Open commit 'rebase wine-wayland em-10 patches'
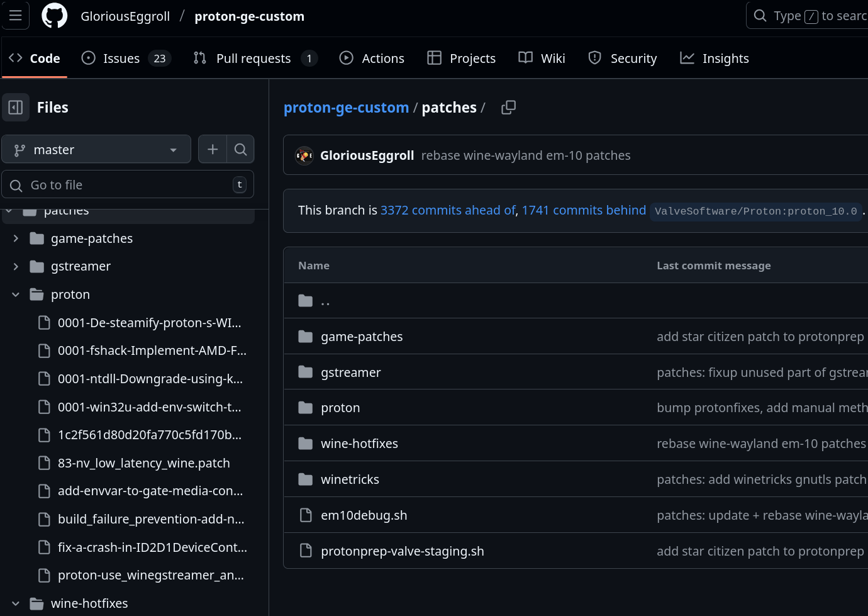 point(526,155)
